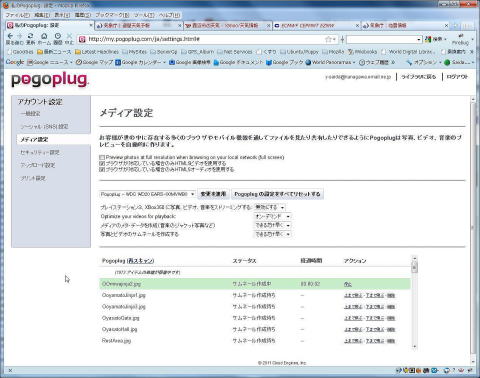480x378 pixels.
Task: Open the Geocities bookmark
Action: pos(20,52)
